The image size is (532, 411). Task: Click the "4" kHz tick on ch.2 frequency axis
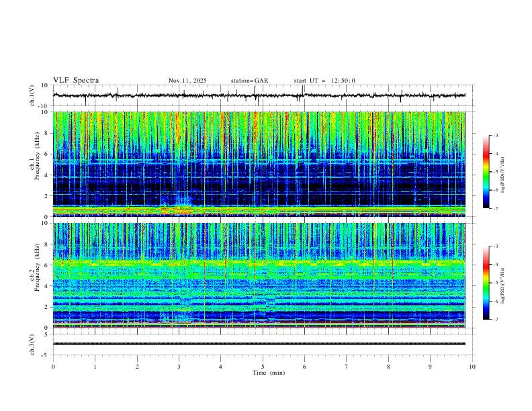(x=46, y=286)
